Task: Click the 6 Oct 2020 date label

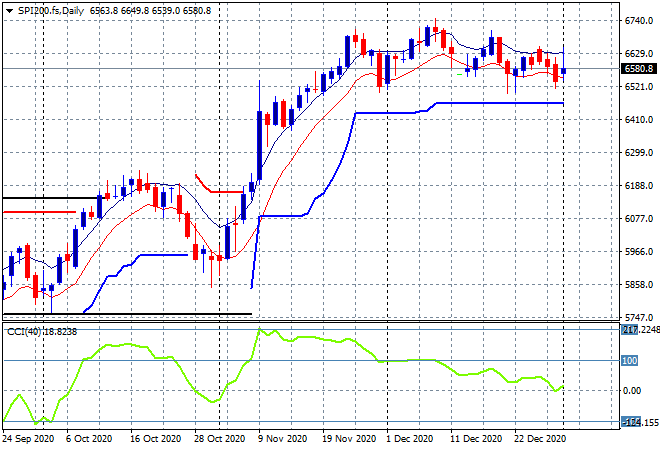Action: [89, 439]
